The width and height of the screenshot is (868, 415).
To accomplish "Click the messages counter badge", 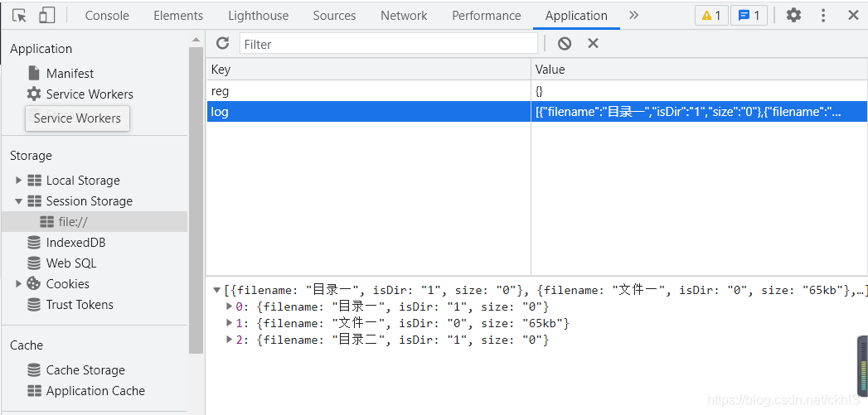I will pyautogui.click(x=749, y=16).
